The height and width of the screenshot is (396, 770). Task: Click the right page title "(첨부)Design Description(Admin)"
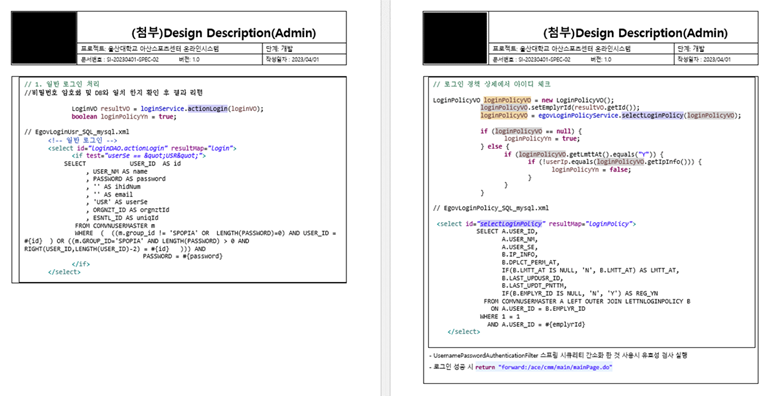point(635,33)
